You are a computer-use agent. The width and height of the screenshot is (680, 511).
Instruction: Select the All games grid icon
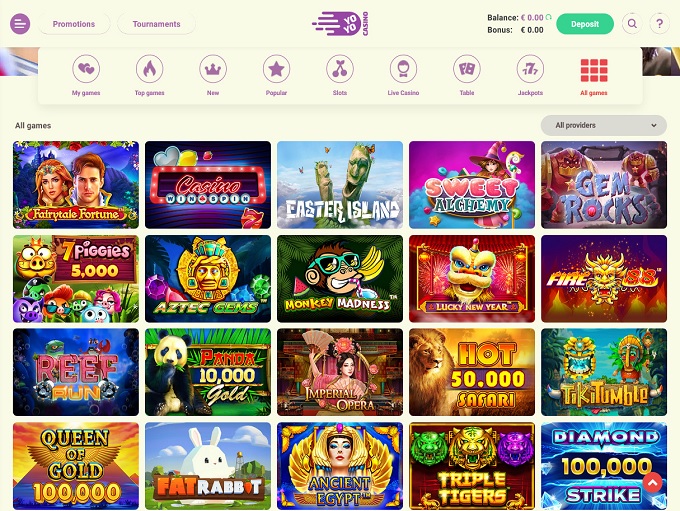[594, 70]
